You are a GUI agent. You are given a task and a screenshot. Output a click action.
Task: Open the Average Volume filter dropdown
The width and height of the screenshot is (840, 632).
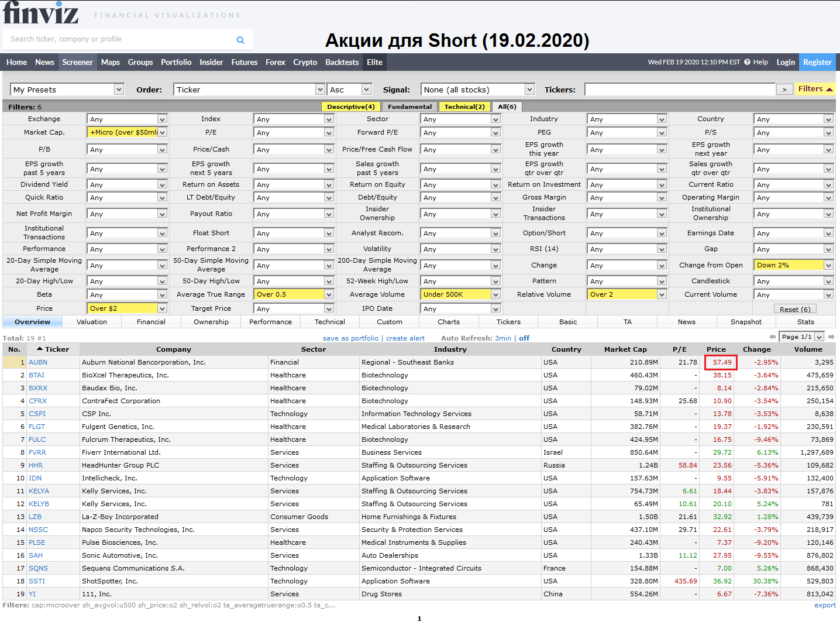click(460, 294)
